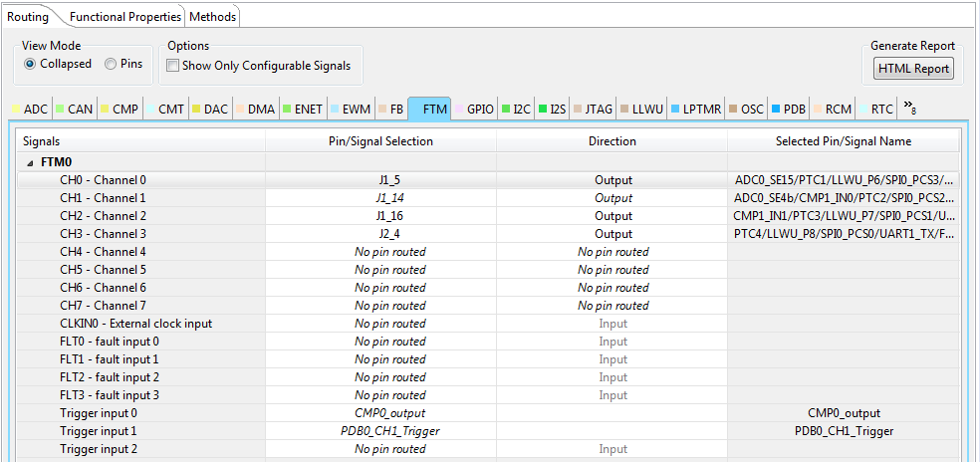Select the Collapsed view mode
The height and width of the screenshot is (462, 980).
pyautogui.click(x=58, y=64)
